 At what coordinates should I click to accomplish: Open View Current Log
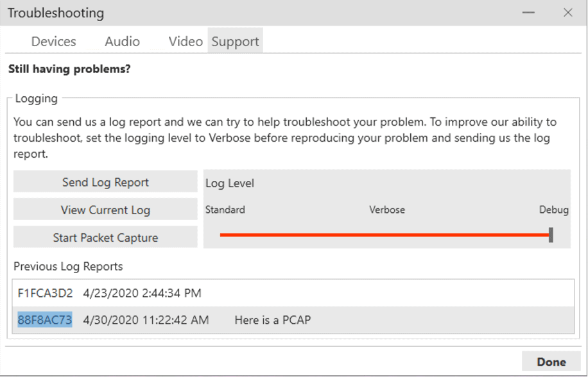point(105,210)
